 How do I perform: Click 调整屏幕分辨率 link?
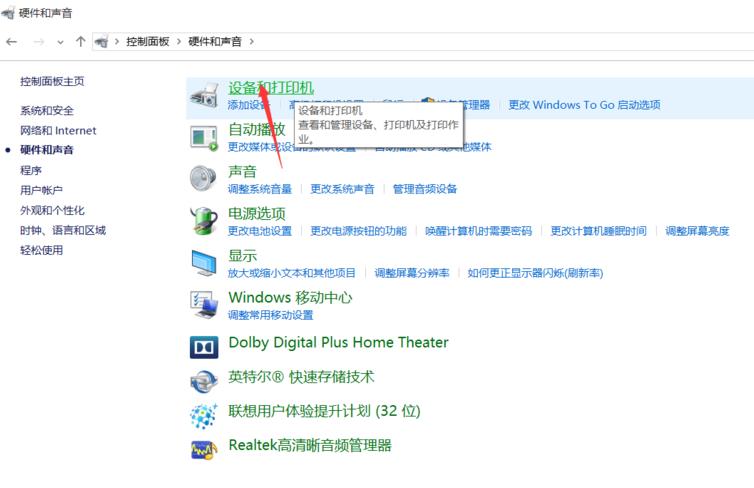coord(412,273)
